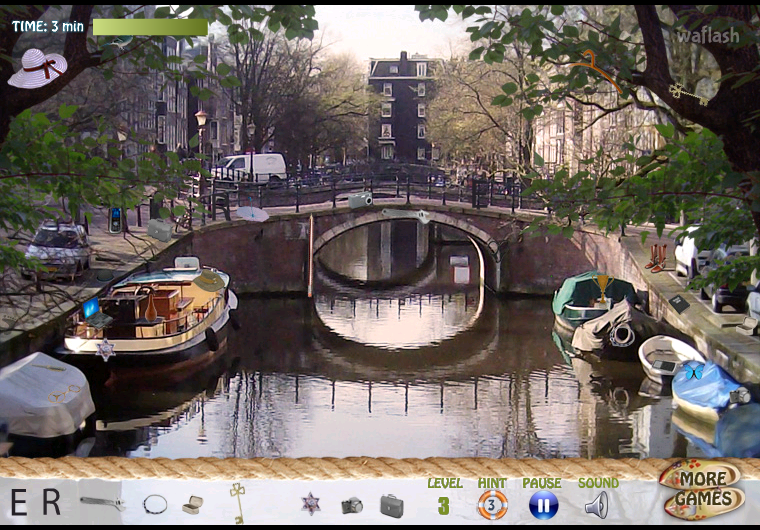Select the brown boots on the quay
The image size is (760, 530).
[x=656, y=258]
